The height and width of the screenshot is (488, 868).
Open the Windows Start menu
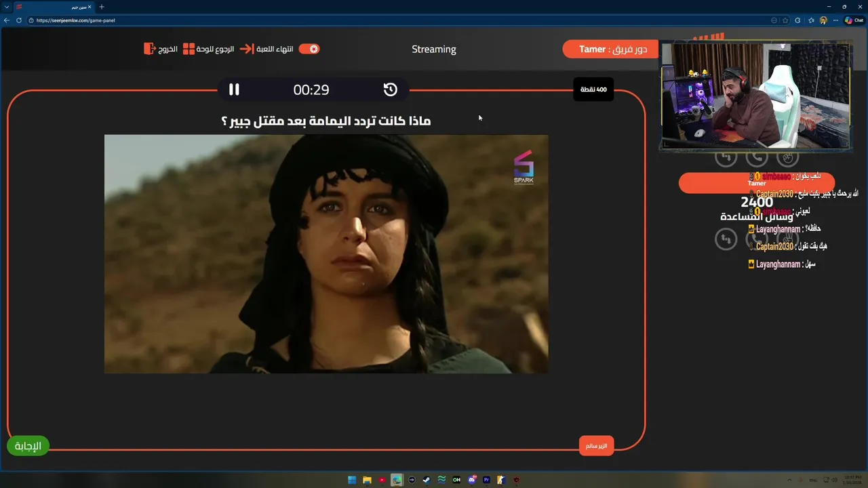coord(352,480)
